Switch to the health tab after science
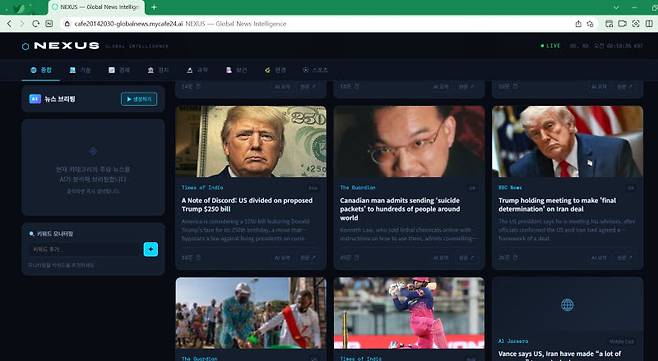 [236, 70]
